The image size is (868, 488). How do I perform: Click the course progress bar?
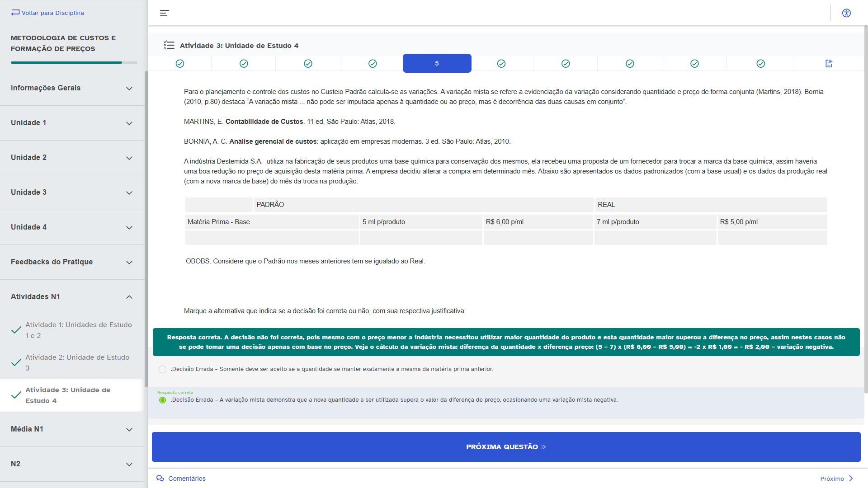tap(74, 63)
